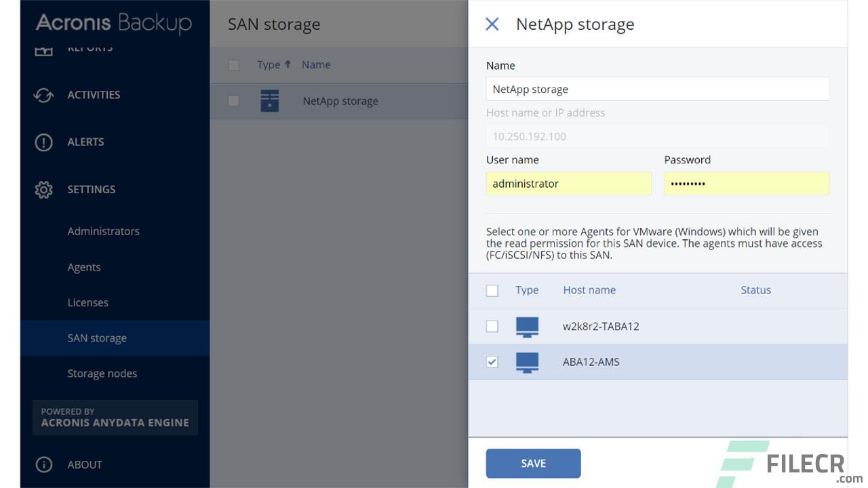Image resolution: width=868 pixels, height=488 pixels.
Task: Click the NetApp storage panel title
Action: pyautogui.click(x=575, y=24)
